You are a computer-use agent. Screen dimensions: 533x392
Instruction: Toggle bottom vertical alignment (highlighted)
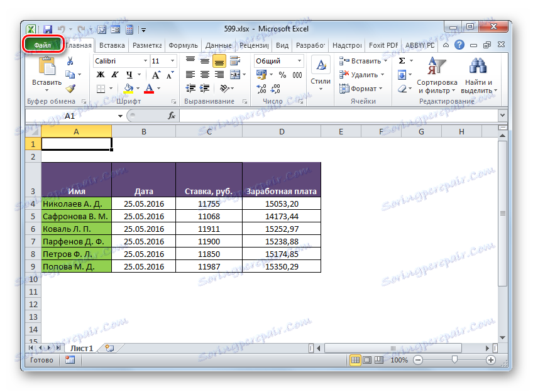(219, 61)
